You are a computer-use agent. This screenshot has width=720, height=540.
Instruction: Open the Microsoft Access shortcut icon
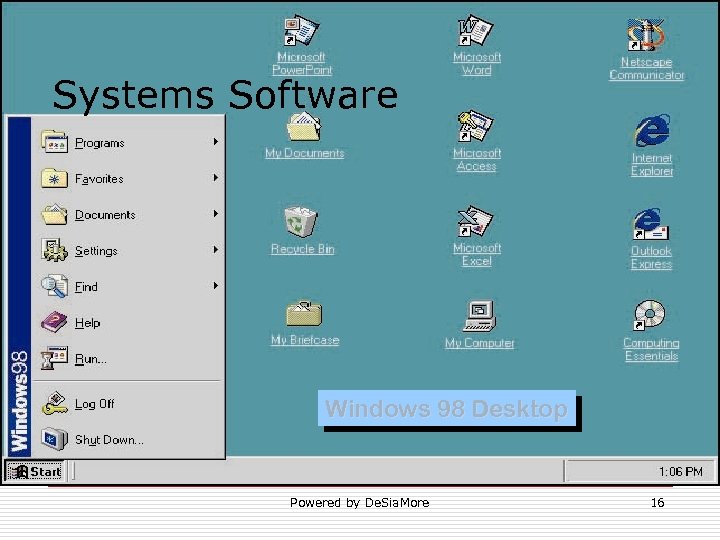(475, 126)
